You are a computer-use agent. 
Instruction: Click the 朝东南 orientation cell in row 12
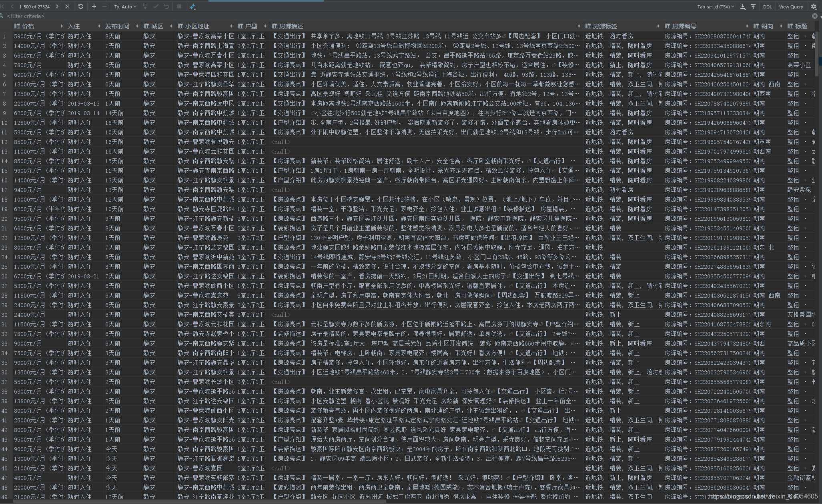tap(768, 142)
